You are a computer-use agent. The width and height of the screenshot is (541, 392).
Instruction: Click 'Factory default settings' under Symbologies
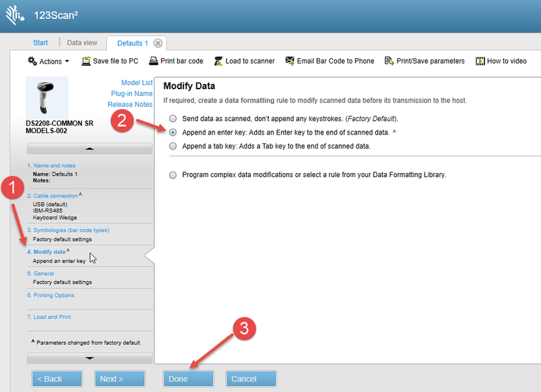[x=62, y=239]
